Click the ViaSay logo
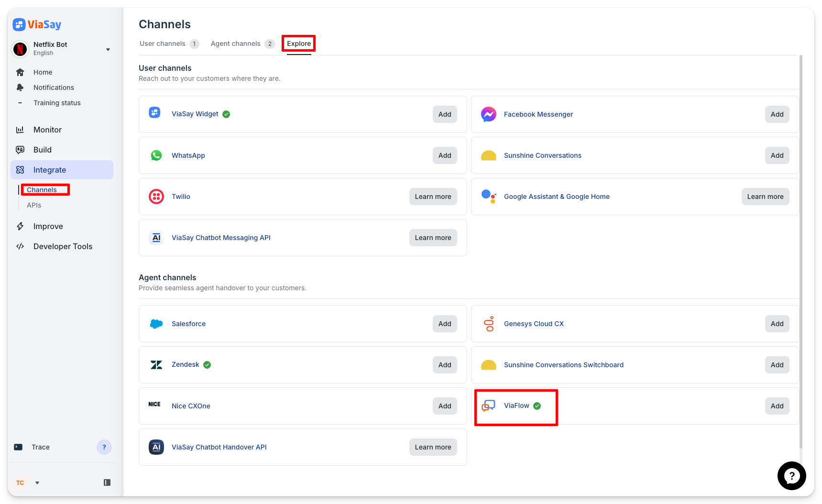822x504 pixels. point(37,24)
